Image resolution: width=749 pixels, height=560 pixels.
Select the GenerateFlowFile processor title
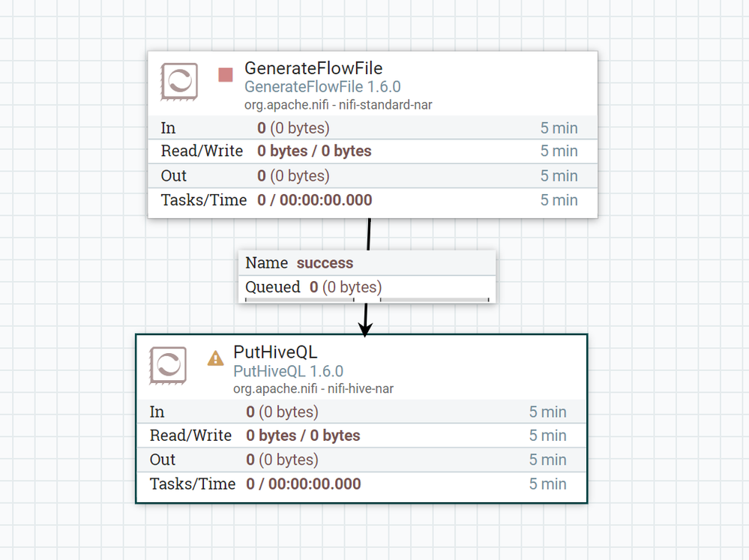(313, 68)
